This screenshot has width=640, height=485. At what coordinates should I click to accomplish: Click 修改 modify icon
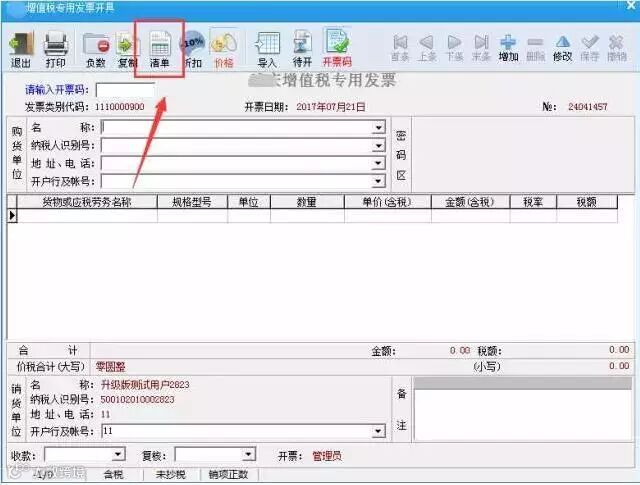pyautogui.click(x=562, y=48)
